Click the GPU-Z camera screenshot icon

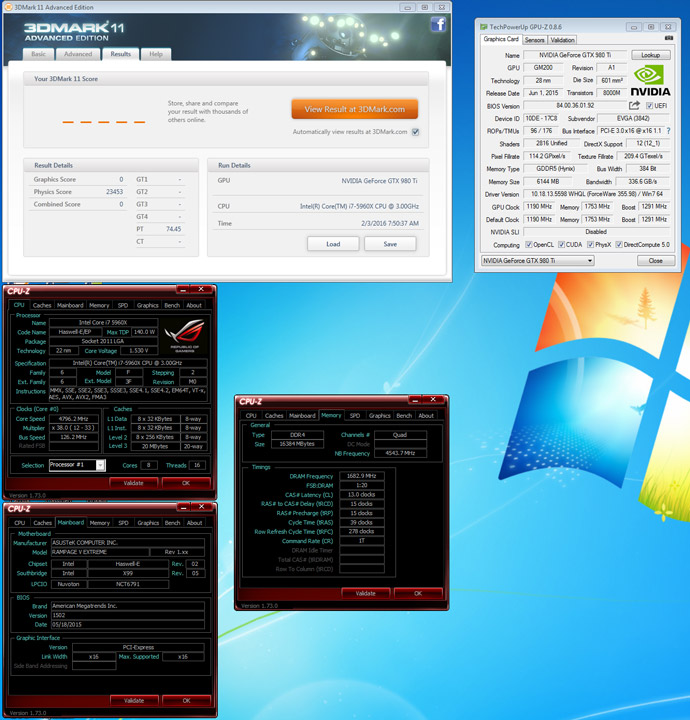click(668, 38)
